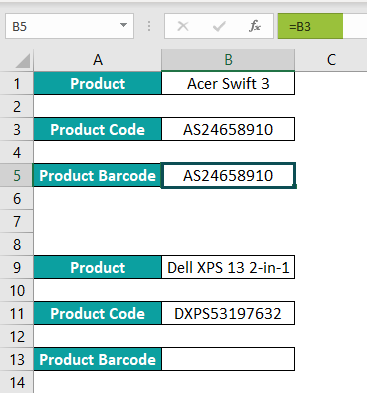
Task: Select the cell with Dell XPS 13 2-in-1
Action: click(228, 267)
